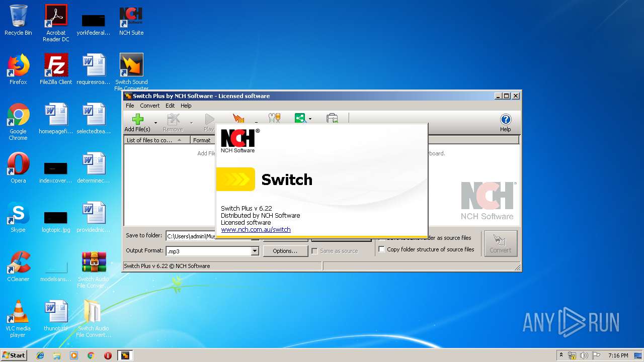The width and height of the screenshot is (644, 362).
Task: Select the Opera desktop icon
Action: [18, 168]
